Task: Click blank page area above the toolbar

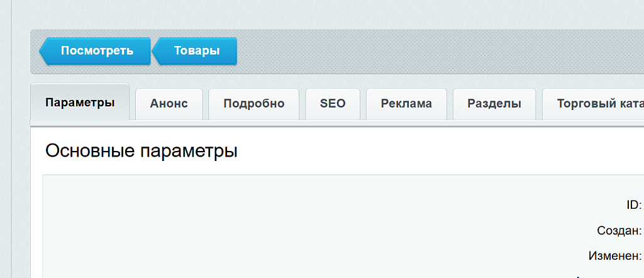Action: [x=314, y=14]
